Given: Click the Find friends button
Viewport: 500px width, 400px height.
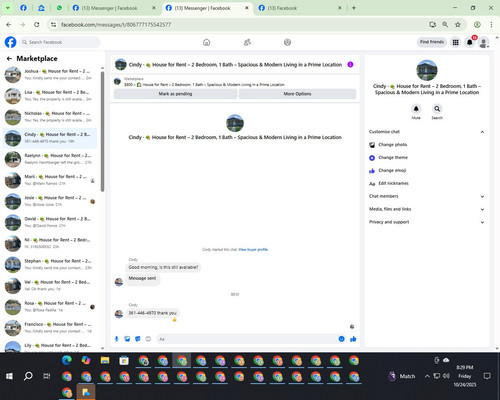Looking at the screenshot, I should [432, 42].
